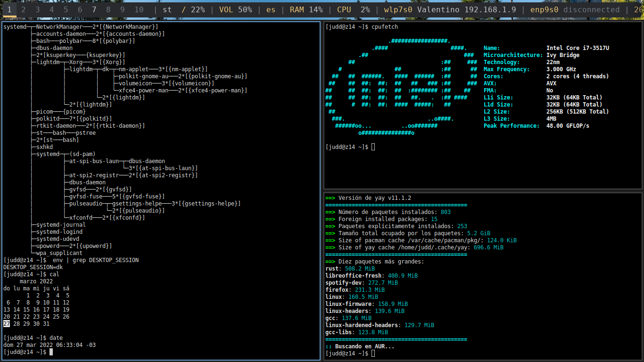
Task: Switch to workspace 1 in polybar
Action: coord(9,9)
